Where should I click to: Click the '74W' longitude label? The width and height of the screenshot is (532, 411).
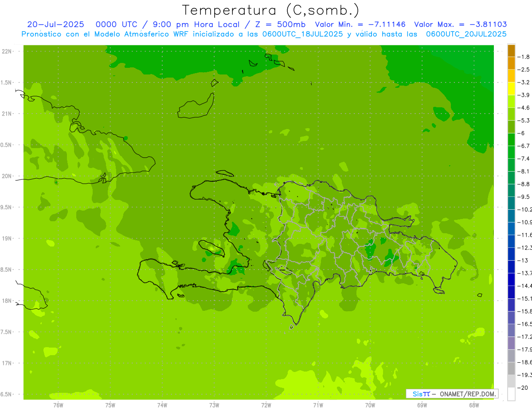(162, 405)
